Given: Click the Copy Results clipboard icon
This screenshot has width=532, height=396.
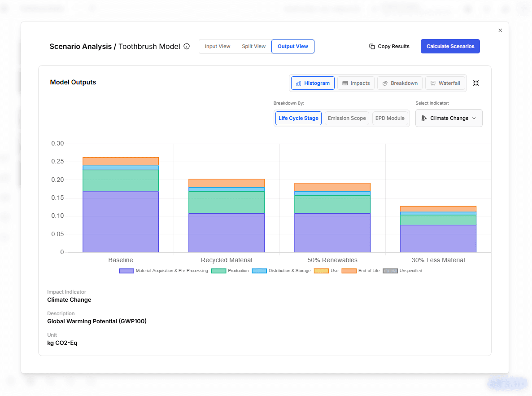Looking at the screenshot, I should [372, 46].
